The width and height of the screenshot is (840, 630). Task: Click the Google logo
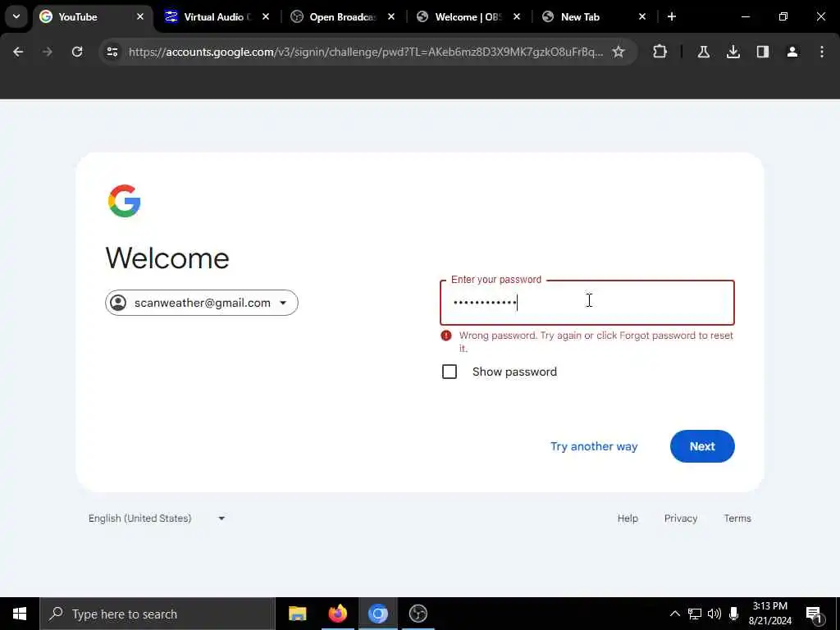125,201
